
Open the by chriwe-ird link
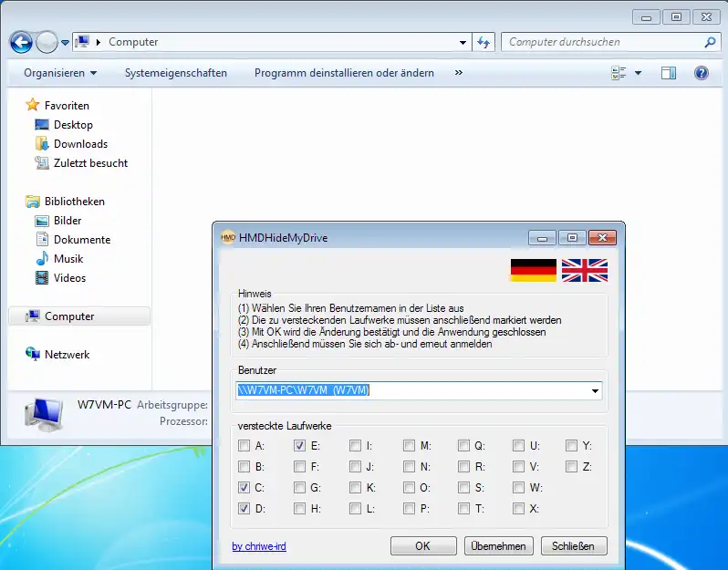point(259,546)
